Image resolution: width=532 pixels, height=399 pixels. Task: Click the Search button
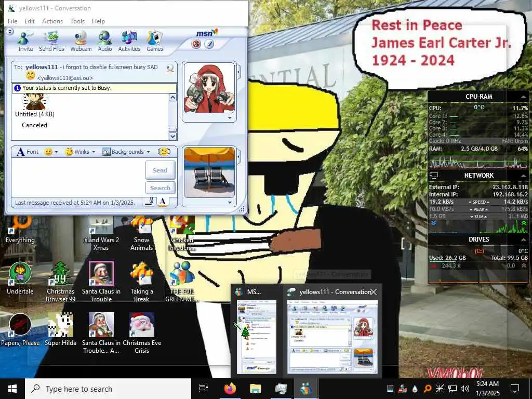(160, 188)
